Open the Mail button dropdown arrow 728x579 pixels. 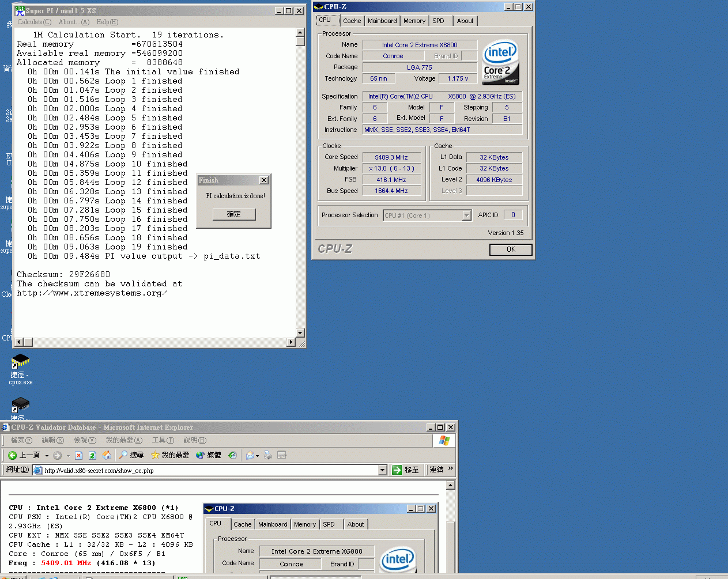point(258,455)
